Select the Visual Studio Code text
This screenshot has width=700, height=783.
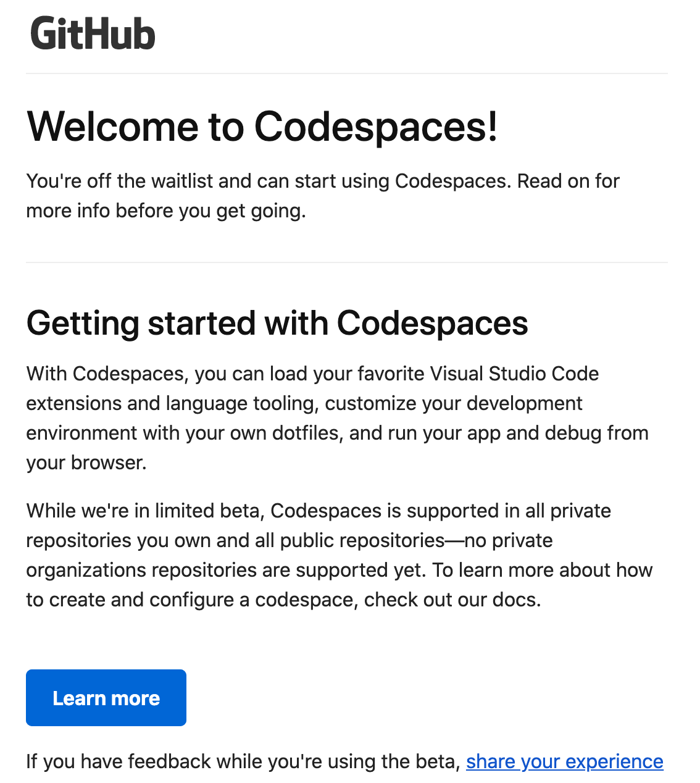514,374
